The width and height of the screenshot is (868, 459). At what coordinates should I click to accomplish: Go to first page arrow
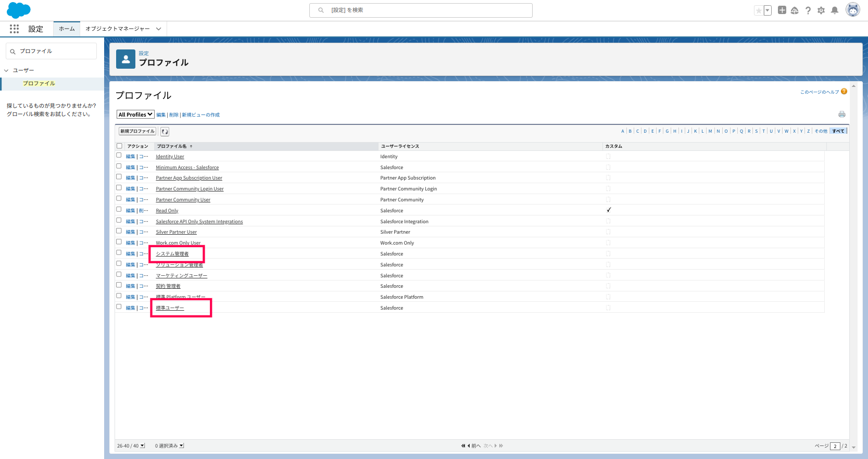coord(463,446)
